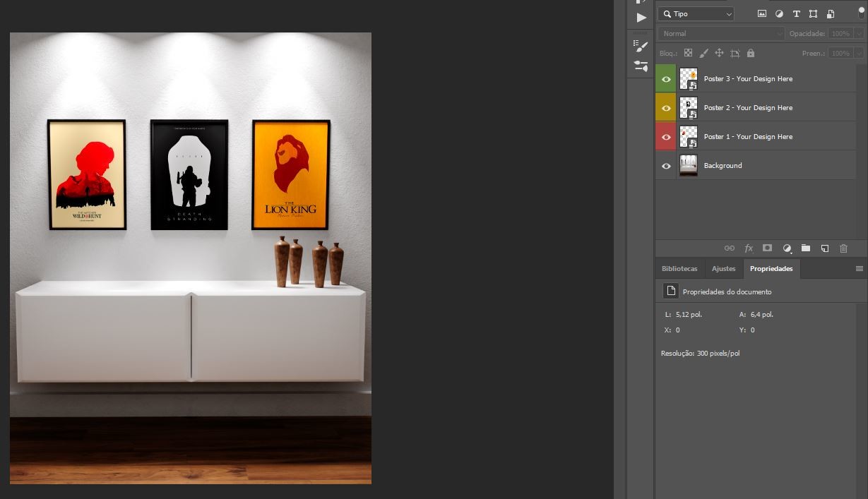Click the Lock position icon
Viewport: 868px width, 499px height.
(719, 53)
